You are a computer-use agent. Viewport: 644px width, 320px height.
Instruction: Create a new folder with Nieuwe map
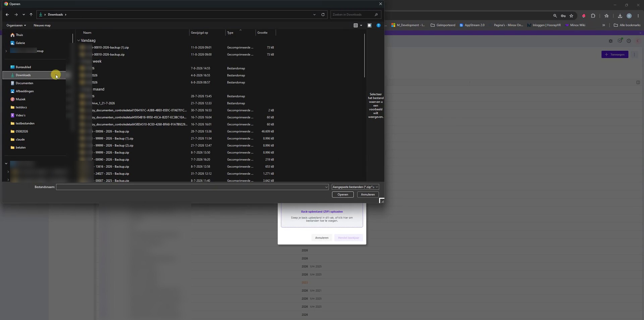[42, 25]
